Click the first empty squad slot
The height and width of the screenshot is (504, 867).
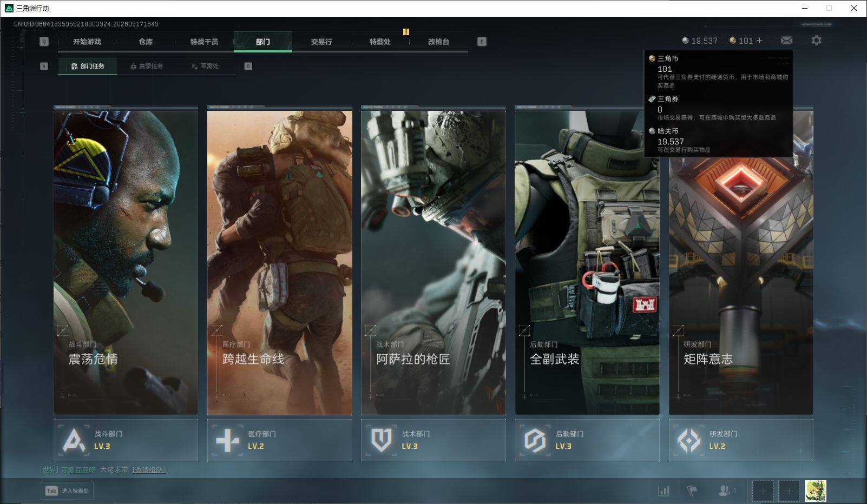(763, 491)
